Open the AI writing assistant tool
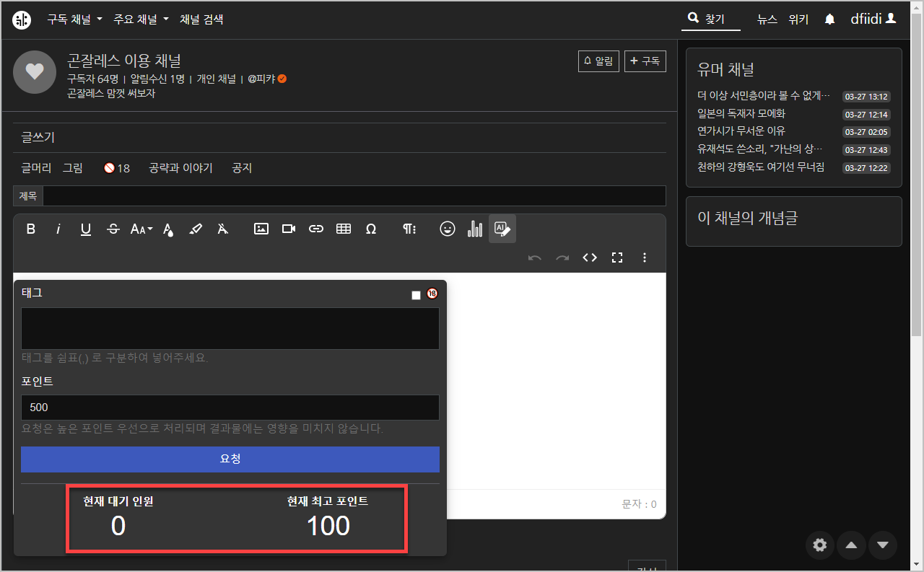 (502, 229)
